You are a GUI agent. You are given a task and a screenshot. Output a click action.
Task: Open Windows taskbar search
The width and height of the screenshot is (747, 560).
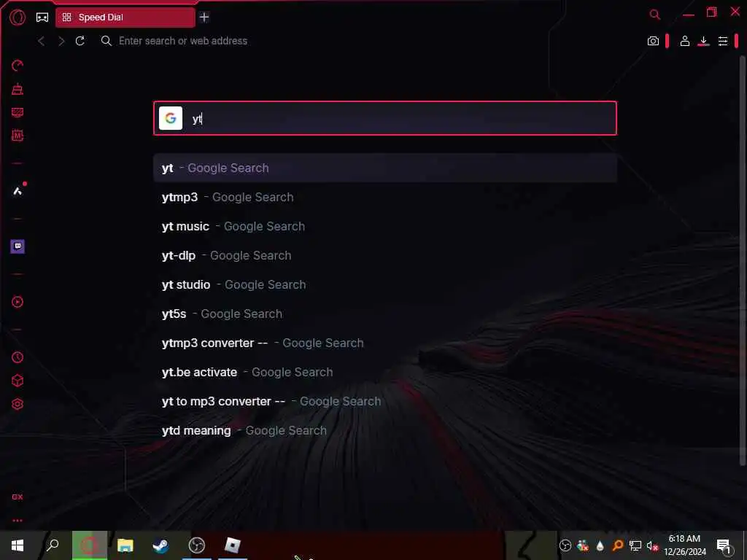[x=53, y=545]
